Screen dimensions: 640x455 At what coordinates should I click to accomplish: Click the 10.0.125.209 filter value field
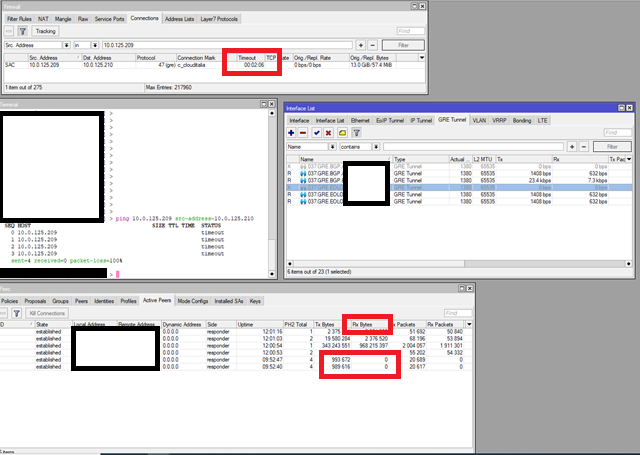[x=227, y=45]
